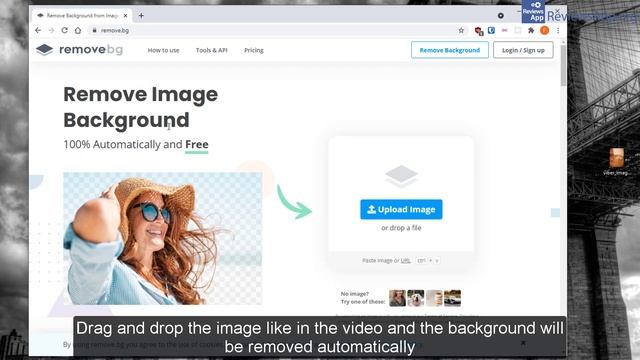The width and height of the screenshot is (640, 360).
Task: Open a new browser tab
Action: point(141,16)
